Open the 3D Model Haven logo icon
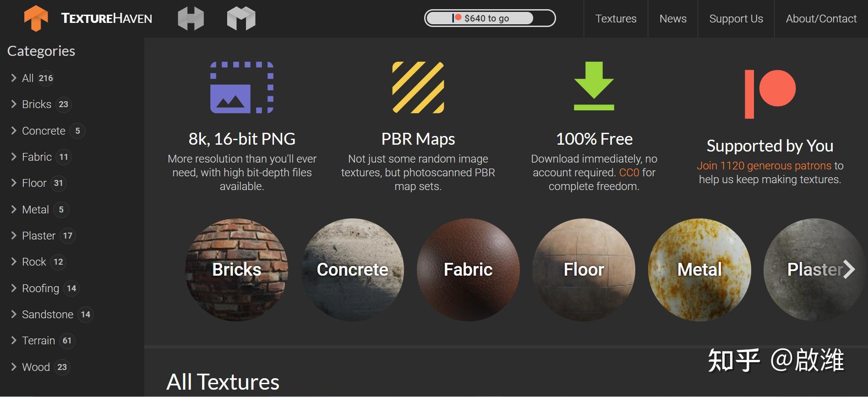Viewport: 868px width, 397px height. [241, 19]
